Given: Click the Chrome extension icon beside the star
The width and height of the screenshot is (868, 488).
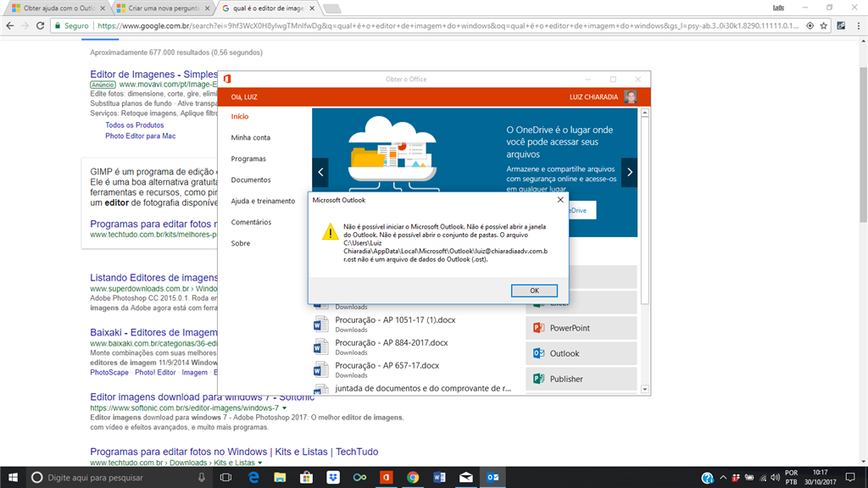Looking at the screenshot, I should pos(841,25).
